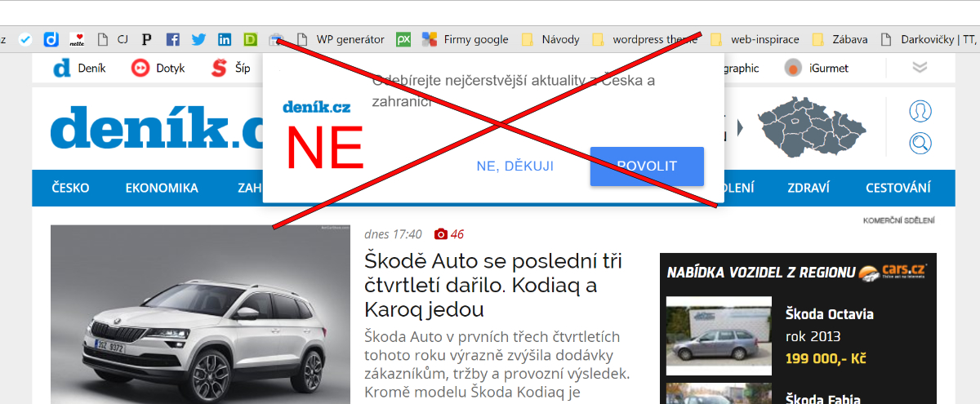Open the black 'P' bookmark icon
The image size is (980, 404).
(x=146, y=39)
